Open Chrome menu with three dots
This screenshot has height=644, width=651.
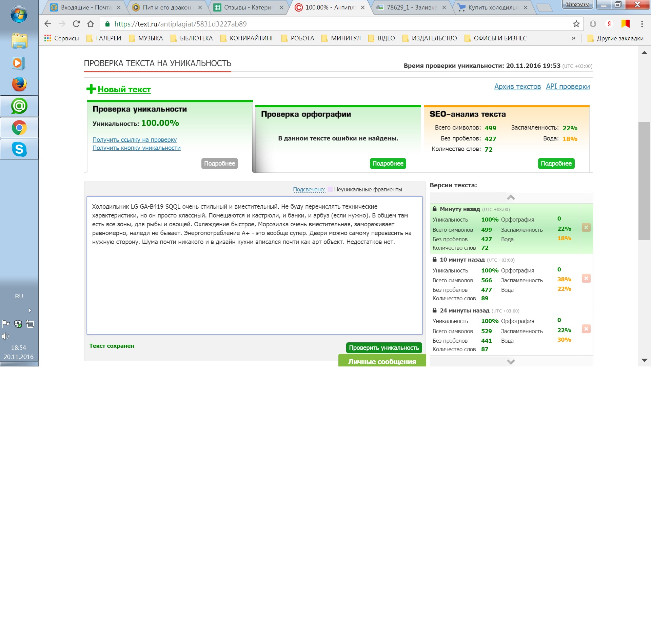pos(642,24)
